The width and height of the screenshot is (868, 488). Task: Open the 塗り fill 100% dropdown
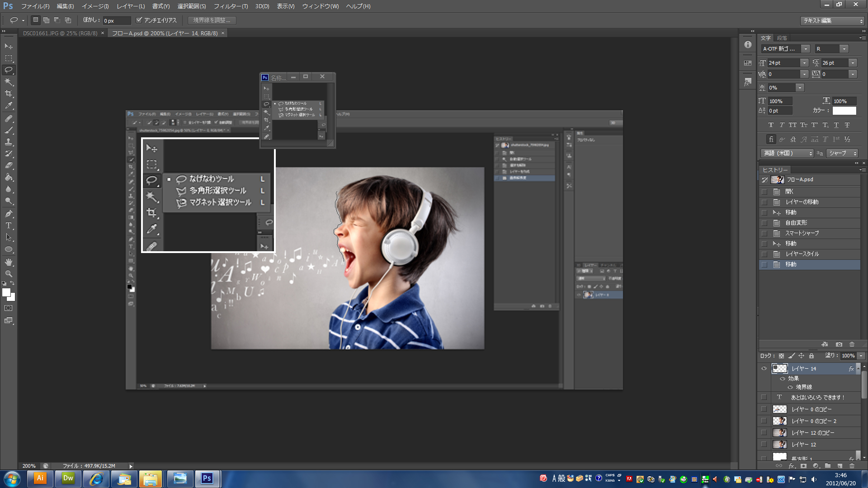pyautogui.click(x=861, y=356)
